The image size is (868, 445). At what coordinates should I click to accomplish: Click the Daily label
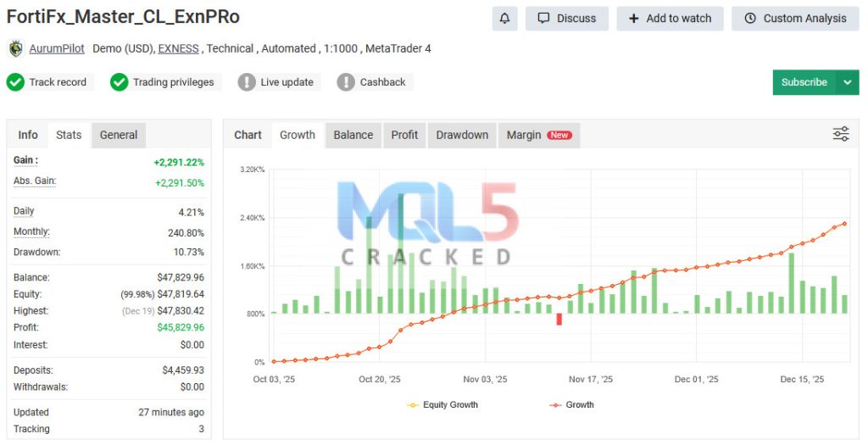24,211
